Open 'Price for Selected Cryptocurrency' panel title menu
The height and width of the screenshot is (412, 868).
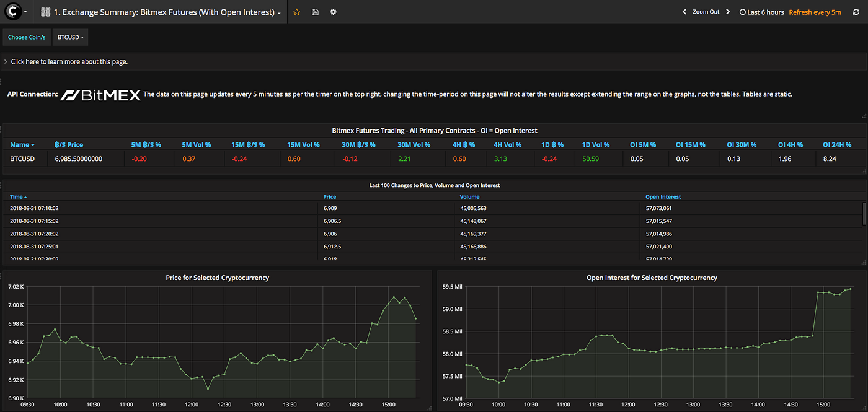(218, 278)
